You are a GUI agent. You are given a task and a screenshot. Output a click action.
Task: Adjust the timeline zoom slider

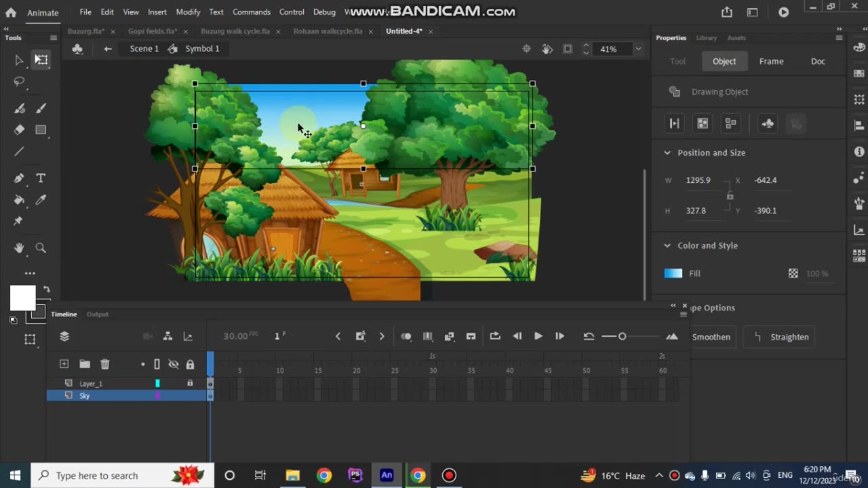(622, 336)
